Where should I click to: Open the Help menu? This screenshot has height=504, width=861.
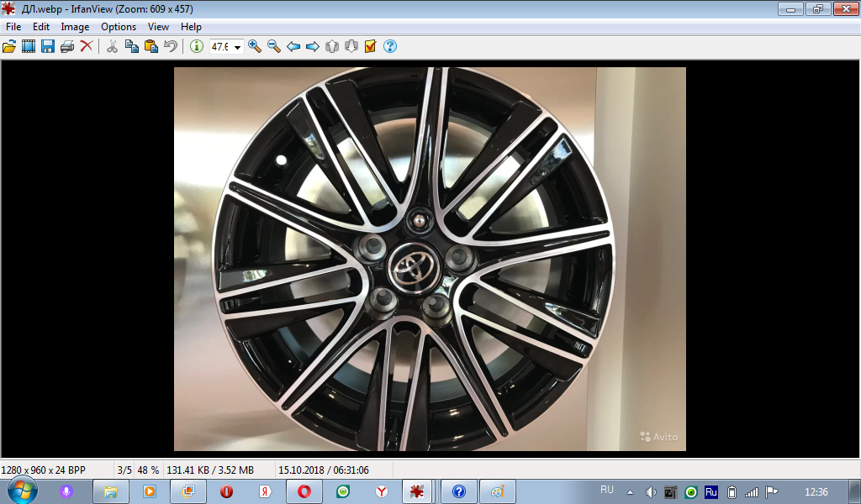click(x=191, y=27)
